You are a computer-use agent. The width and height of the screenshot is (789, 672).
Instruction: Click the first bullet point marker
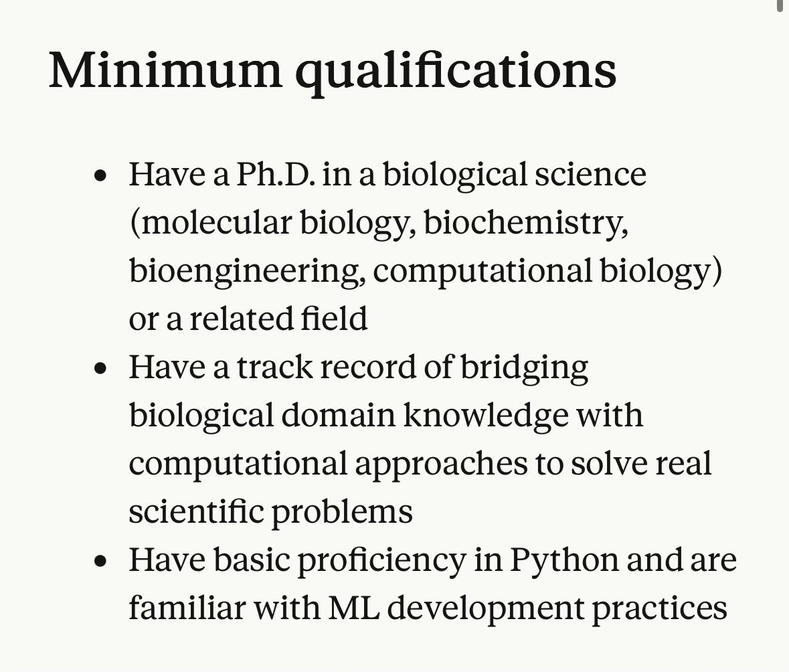coord(100,176)
